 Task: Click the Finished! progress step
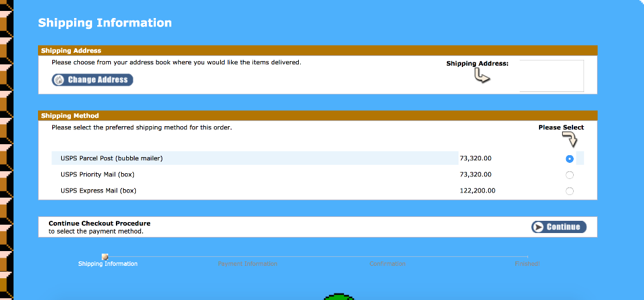point(527,264)
